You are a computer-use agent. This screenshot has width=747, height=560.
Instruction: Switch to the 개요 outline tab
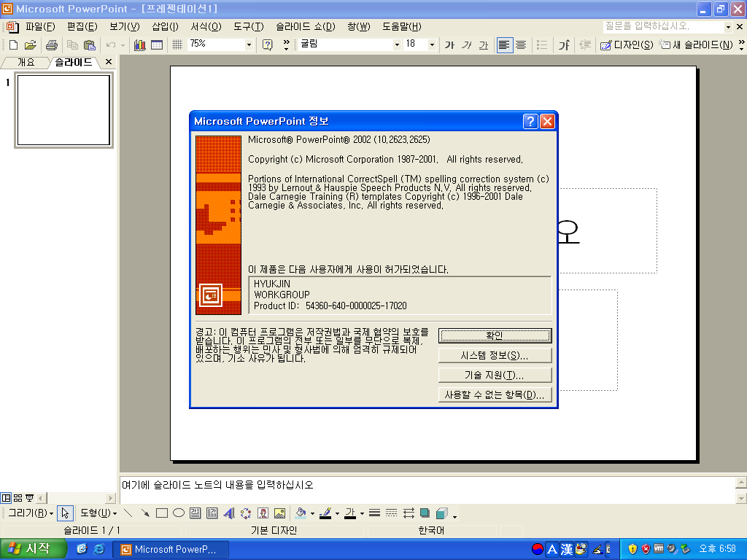coord(26,63)
